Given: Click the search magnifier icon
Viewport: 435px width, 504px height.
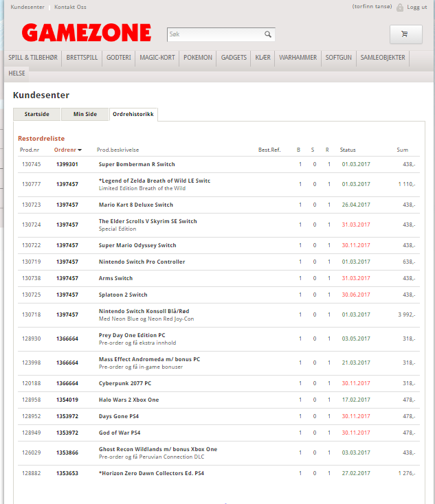Looking at the screenshot, I should pos(268,34).
